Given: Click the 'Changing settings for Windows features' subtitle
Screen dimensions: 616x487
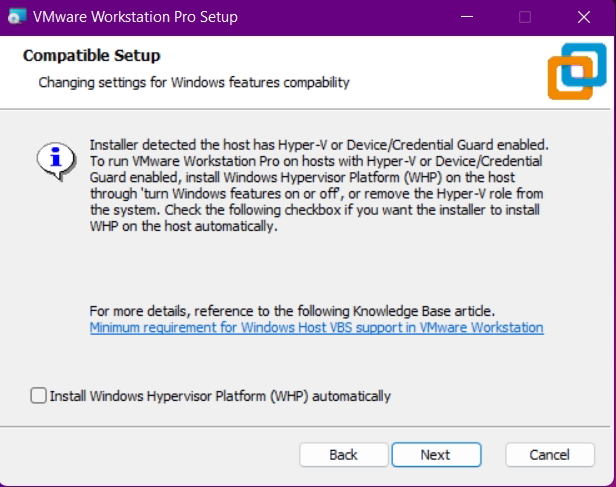Looking at the screenshot, I should pyautogui.click(x=193, y=83).
